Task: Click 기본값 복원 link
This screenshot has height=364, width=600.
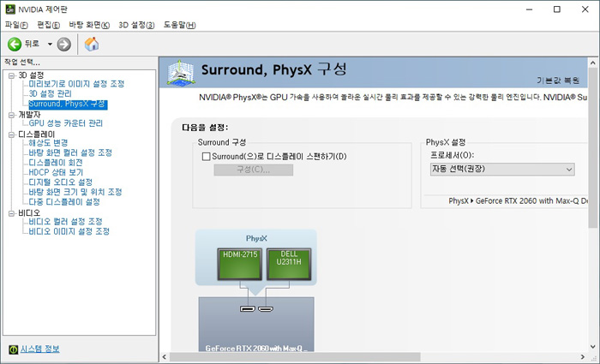Action: point(558,81)
